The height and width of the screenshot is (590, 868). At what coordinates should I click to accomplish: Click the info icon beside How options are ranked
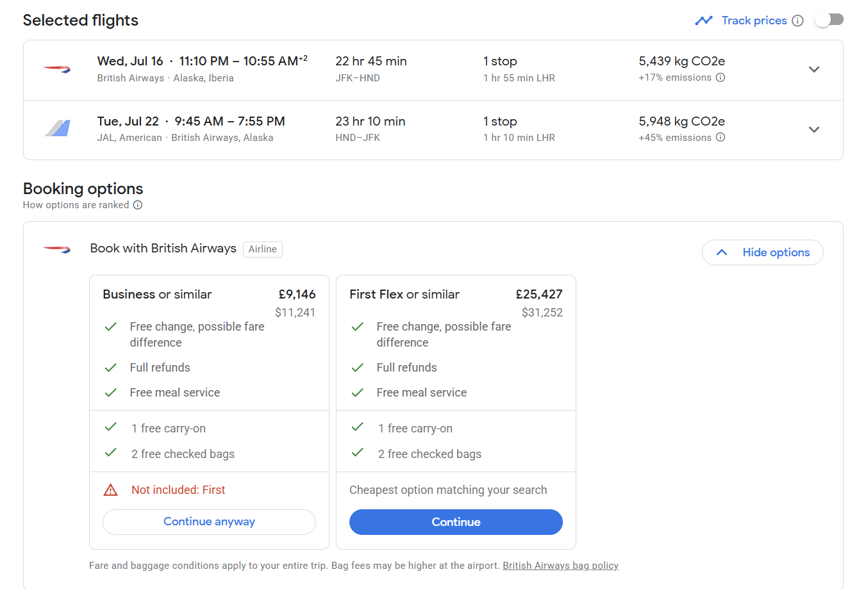pyautogui.click(x=138, y=205)
